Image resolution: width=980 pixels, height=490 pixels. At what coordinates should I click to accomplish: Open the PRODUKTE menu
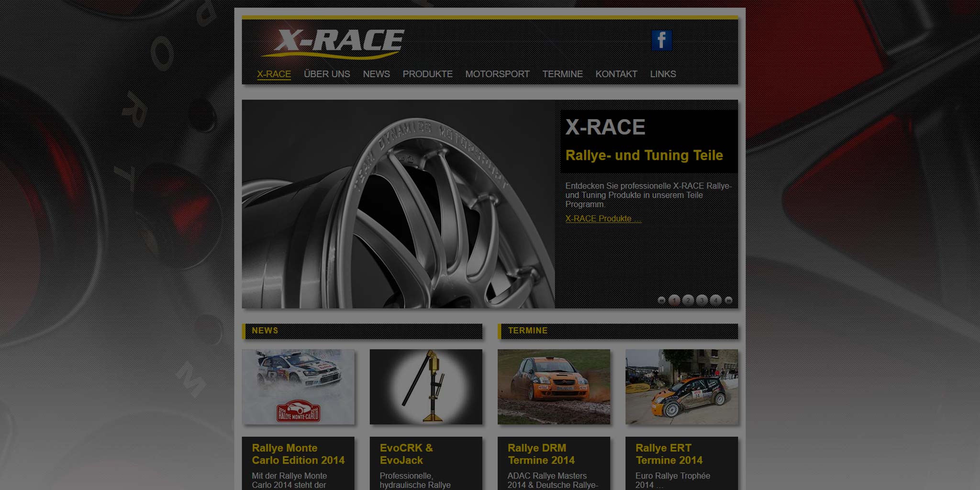[x=427, y=74]
